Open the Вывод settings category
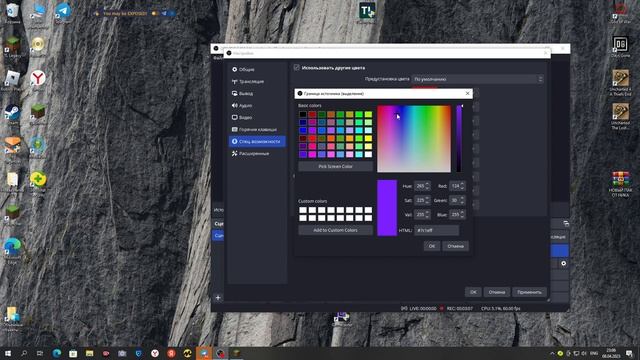This screenshot has width=640, height=360. (x=257, y=93)
